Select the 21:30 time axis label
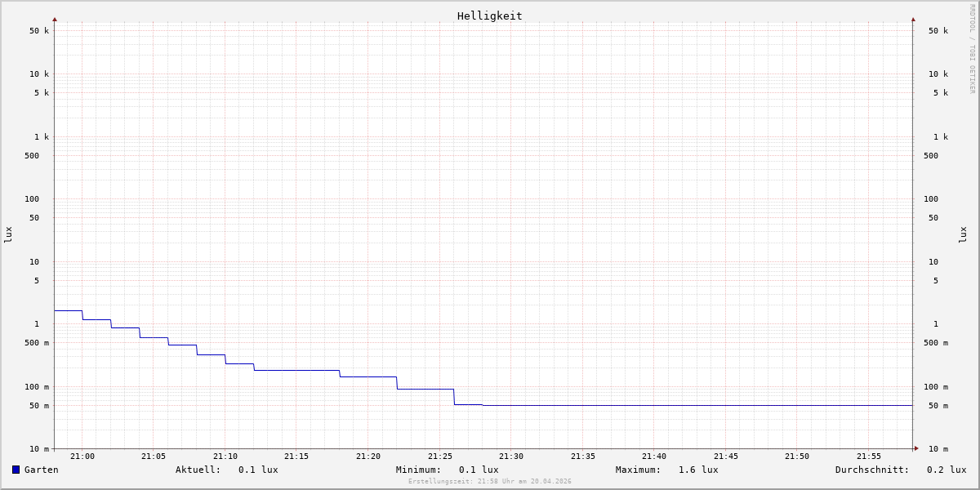The image size is (980, 490). click(511, 457)
